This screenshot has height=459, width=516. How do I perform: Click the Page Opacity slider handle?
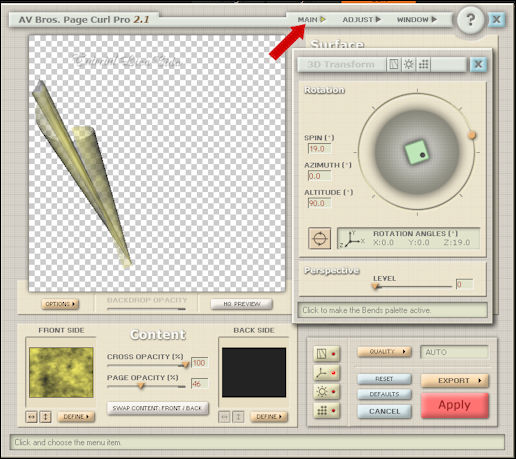click(141, 386)
